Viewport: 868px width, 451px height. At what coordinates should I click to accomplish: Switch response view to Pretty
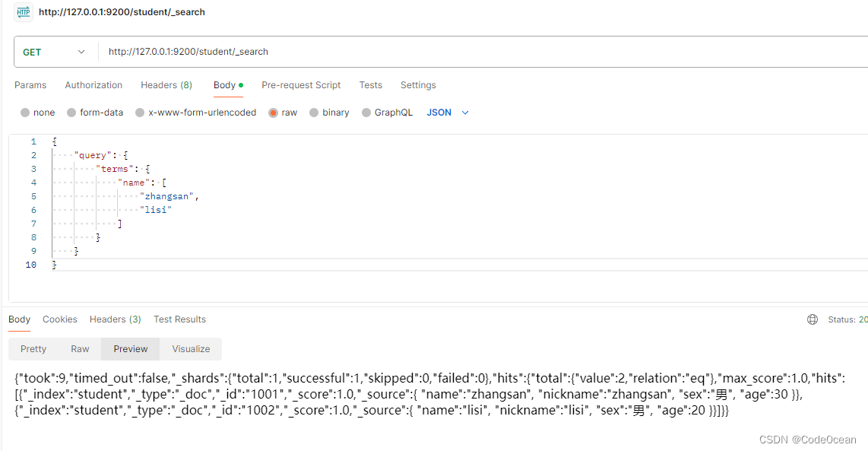pos(33,349)
